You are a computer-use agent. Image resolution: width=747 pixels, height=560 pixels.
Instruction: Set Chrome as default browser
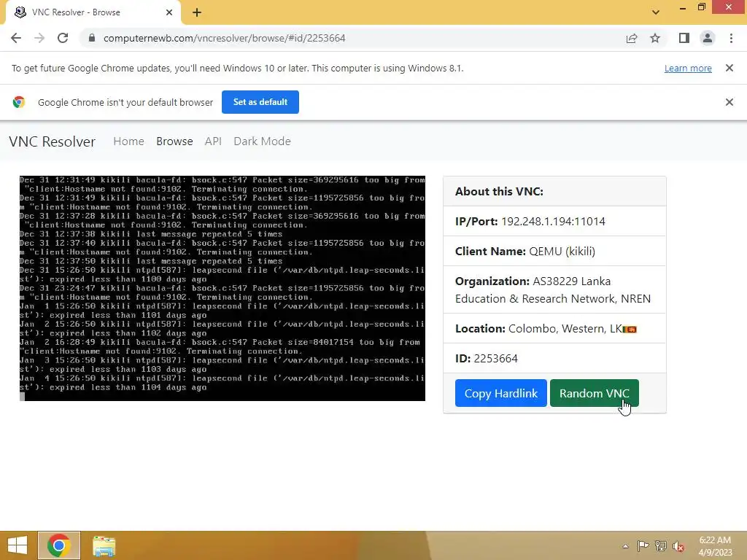coord(260,102)
